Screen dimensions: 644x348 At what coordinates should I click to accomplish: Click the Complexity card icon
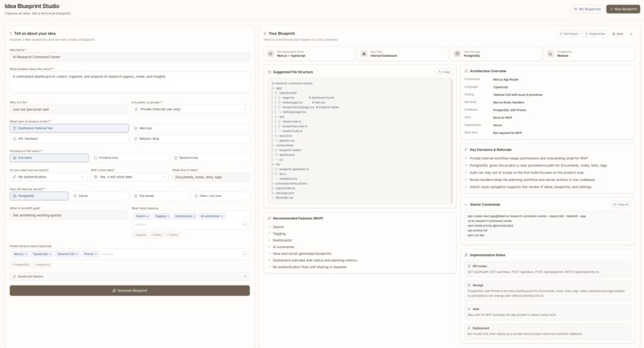point(551,54)
